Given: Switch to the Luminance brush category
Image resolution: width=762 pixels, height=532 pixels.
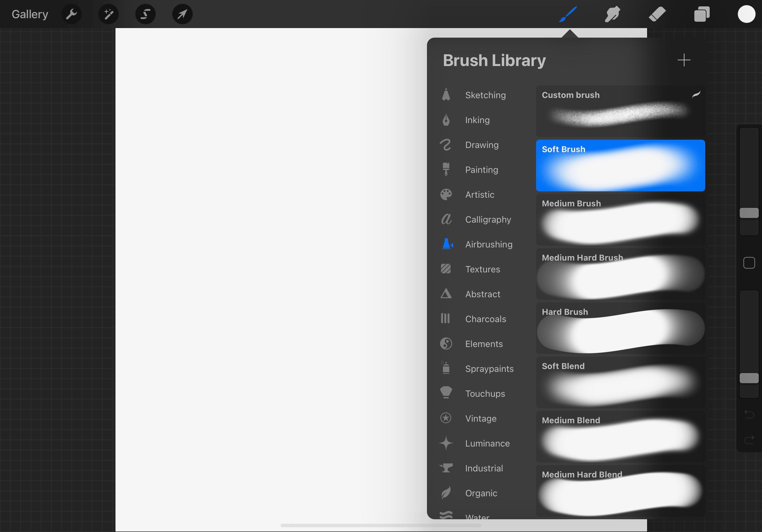Looking at the screenshot, I should coord(487,443).
